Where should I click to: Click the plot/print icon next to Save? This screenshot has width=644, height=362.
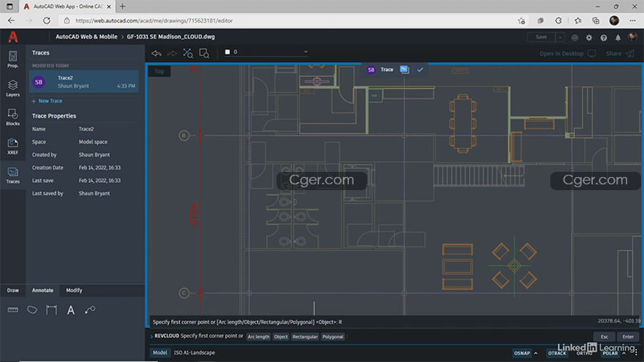[x=574, y=37]
